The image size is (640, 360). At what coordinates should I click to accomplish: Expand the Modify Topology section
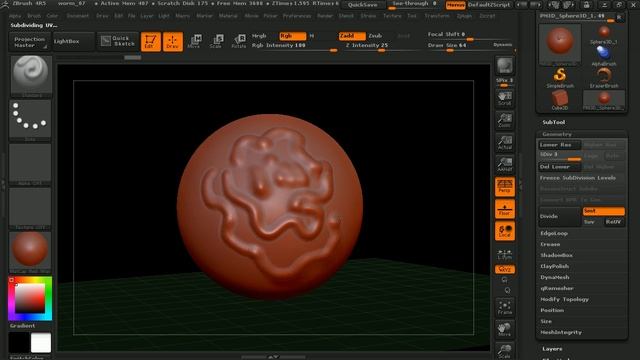pos(564,300)
